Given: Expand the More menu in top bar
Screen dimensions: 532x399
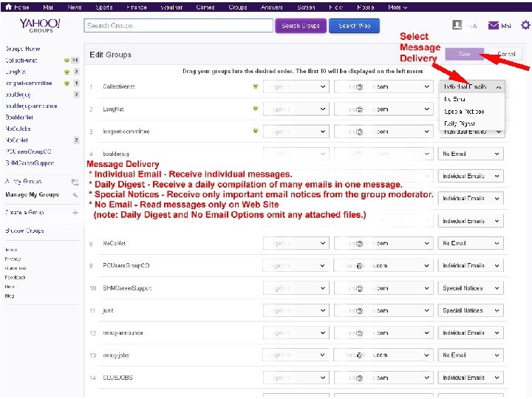Looking at the screenshot, I should tap(398, 7).
